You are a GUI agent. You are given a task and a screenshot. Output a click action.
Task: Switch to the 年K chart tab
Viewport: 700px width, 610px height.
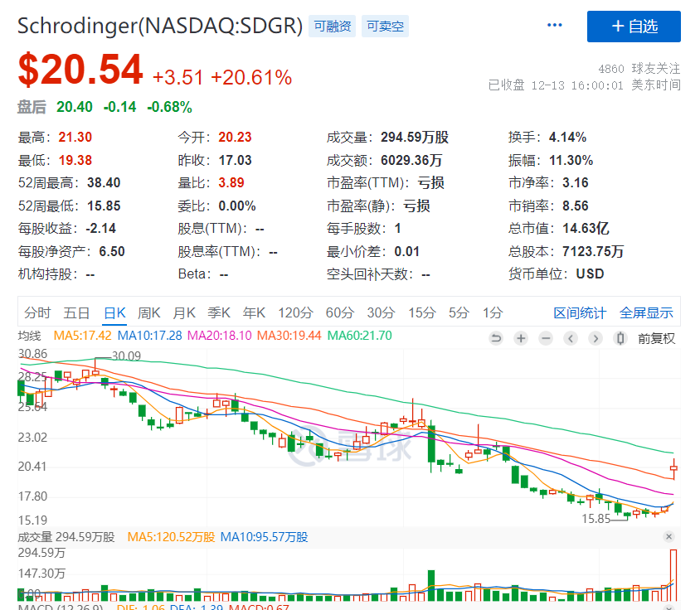254,312
